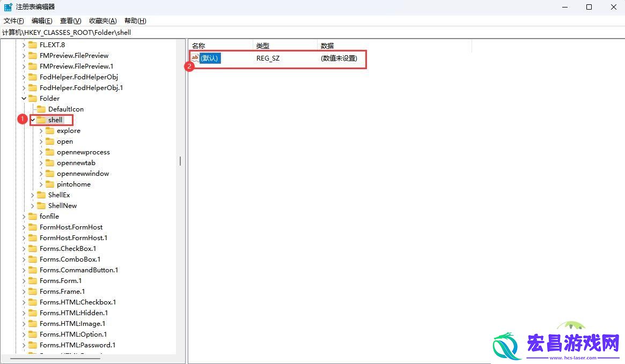This screenshot has height=364, width=625.
Task: Click the Forms.ComboBox.1 folder icon
Action: coord(33,259)
